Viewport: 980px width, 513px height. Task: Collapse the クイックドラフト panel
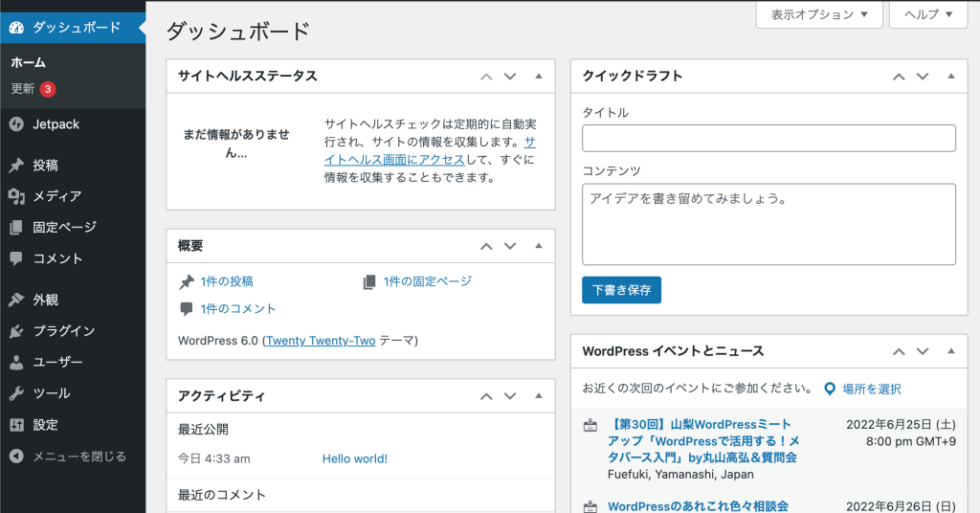tap(950, 77)
